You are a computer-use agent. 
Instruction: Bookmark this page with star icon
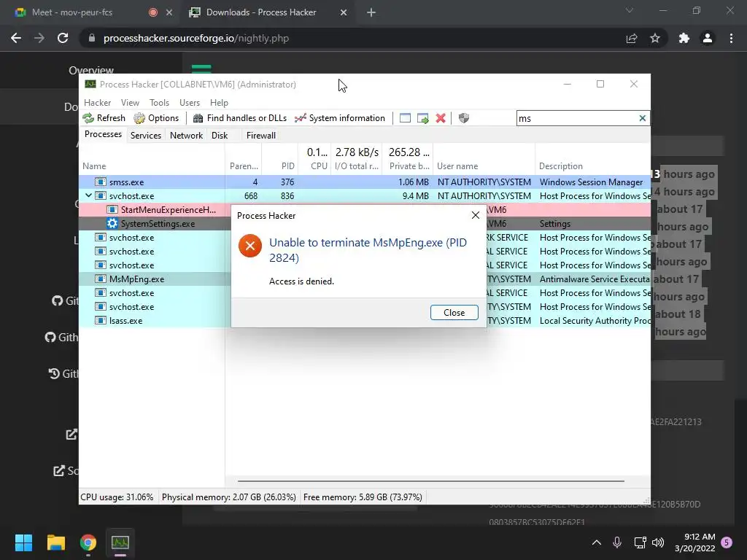tap(655, 38)
